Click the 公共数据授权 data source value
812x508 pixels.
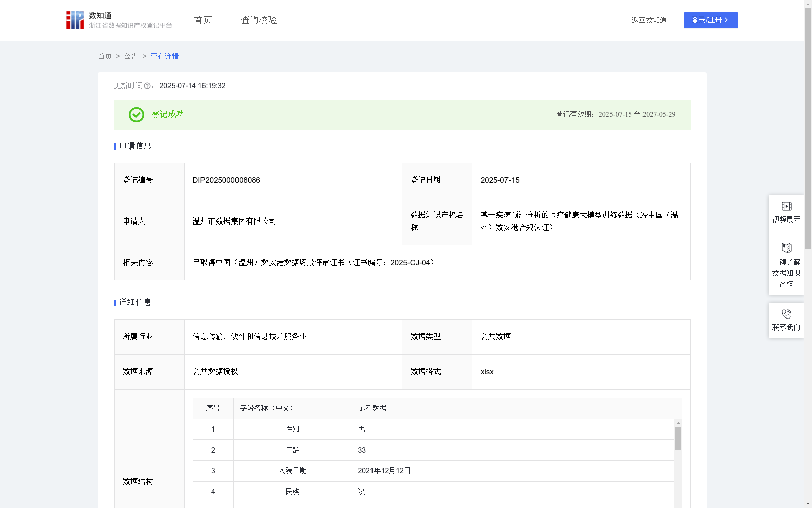(216, 372)
